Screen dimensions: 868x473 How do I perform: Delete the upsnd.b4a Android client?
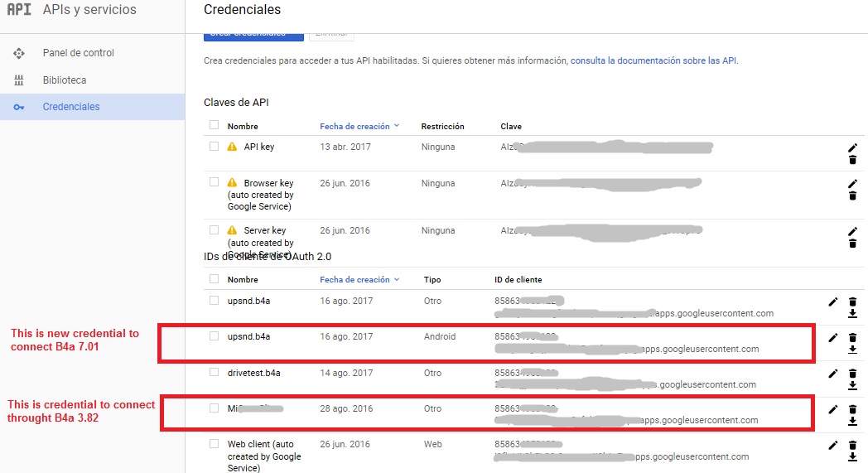pyautogui.click(x=852, y=337)
